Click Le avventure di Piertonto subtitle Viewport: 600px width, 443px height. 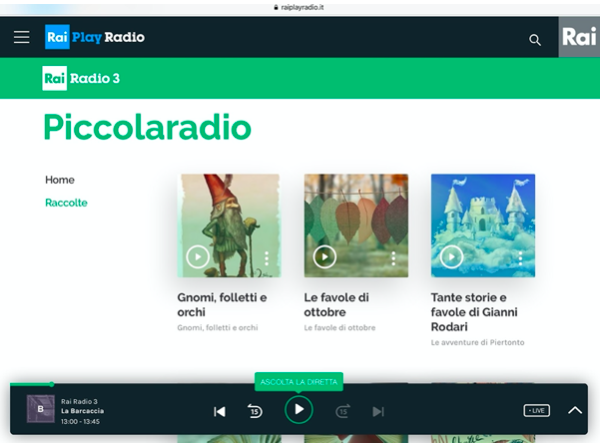tap(478, 342)
